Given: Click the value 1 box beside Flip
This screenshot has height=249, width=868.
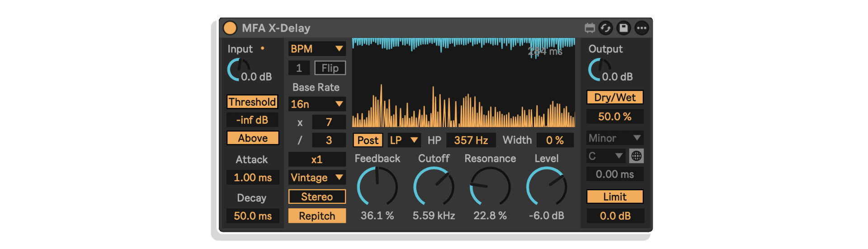Looking at the screenshot, I should pyautogui.click(x=299, y=68).
